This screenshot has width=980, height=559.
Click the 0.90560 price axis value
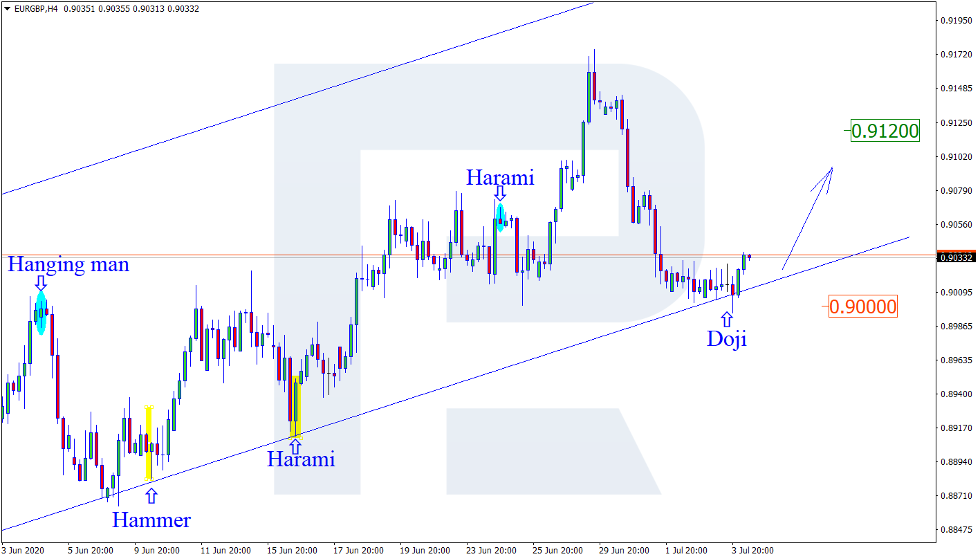[x=958, y=224]
